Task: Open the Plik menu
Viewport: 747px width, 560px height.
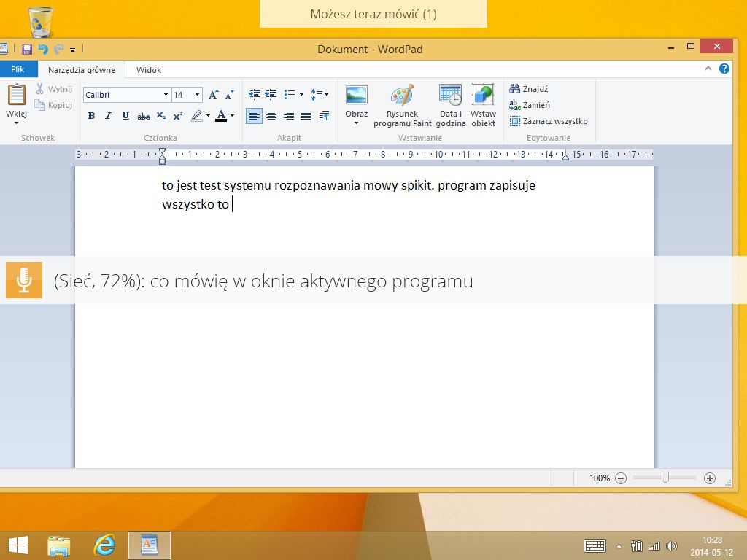Action: [18, 69]
